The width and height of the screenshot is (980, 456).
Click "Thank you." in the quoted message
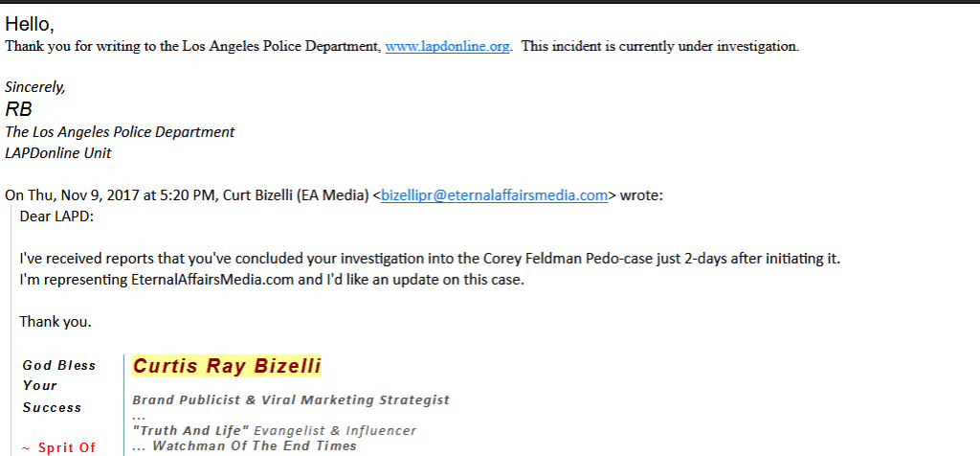click(56, 322)
